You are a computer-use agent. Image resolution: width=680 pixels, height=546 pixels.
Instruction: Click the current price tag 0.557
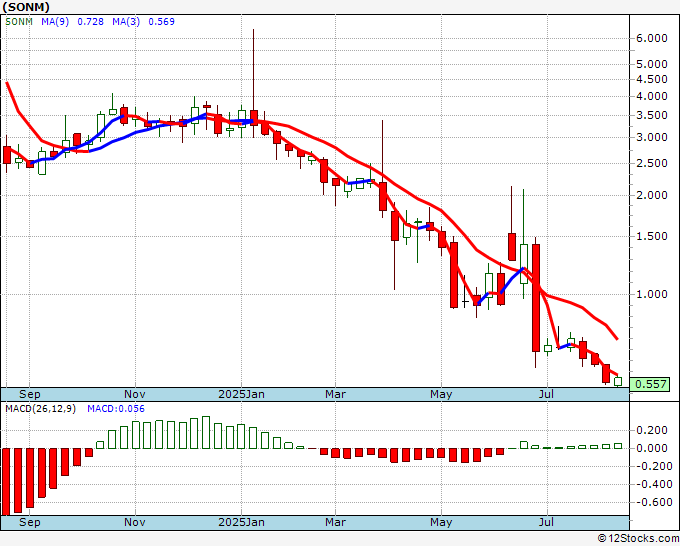pyautogui.click(x=650, y=384)
